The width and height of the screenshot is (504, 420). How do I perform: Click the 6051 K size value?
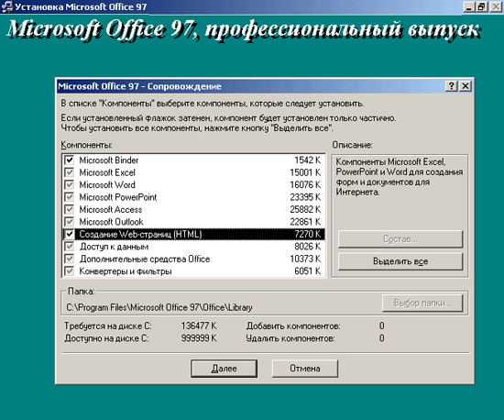(308, 271)
